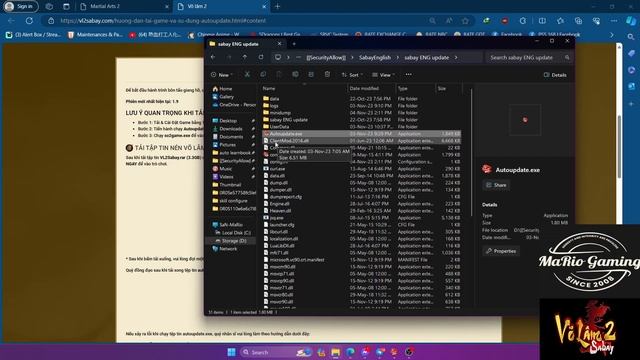Open Windows Start menu on taskbar
The height and width of the screenshot is (360, 640).
tap(231, 352)
